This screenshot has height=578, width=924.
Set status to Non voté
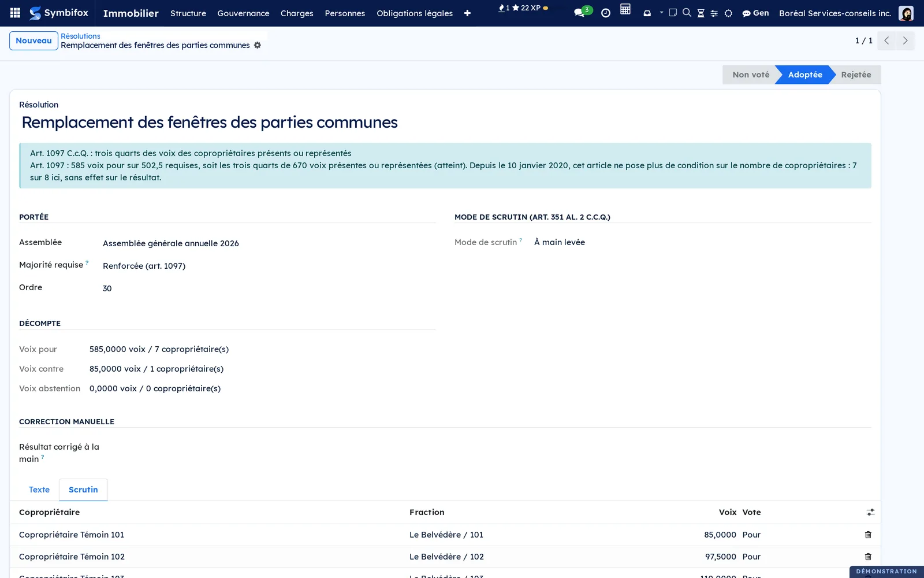pyautogui.click(x=751, y=75)
